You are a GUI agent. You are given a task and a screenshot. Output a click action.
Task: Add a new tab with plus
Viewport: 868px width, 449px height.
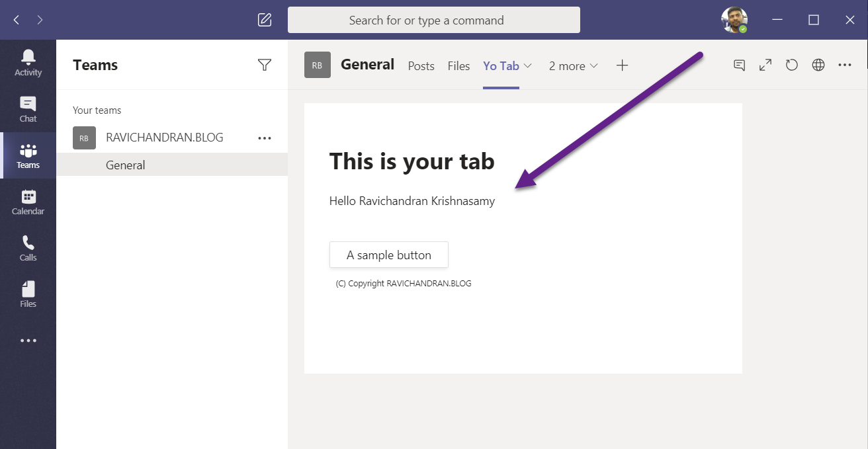pos(622,65)
